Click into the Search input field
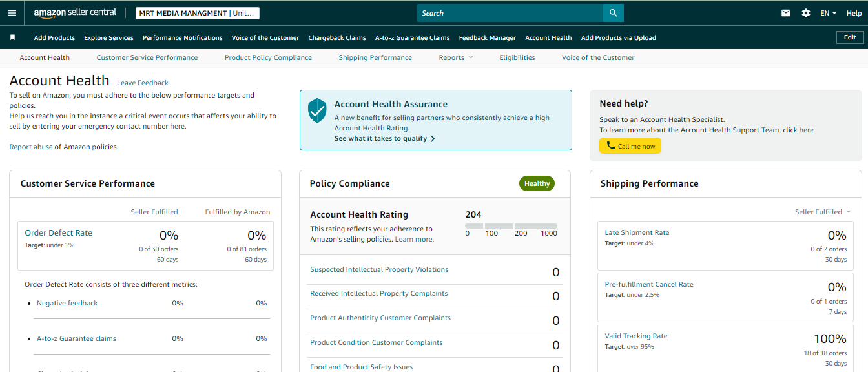 pyautogui.click(x=510, y=13)
